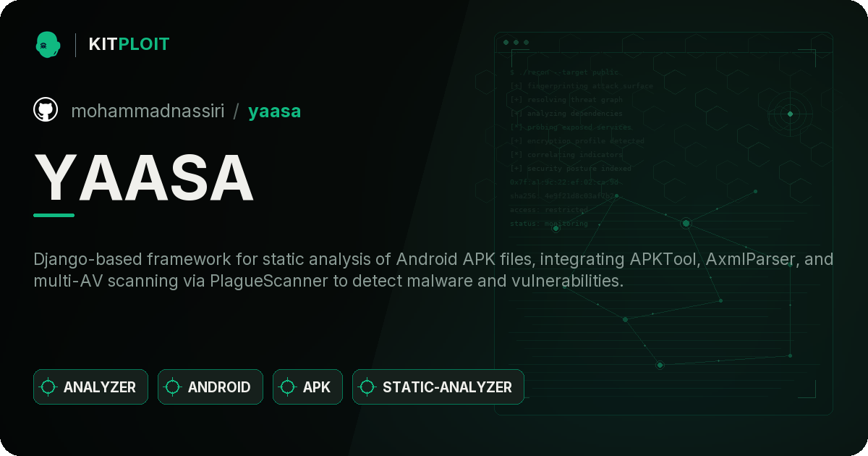This screenshot has height=456, width=868.
Task: Click the crosshair icon in APK tag
Action: pos(288,387)
